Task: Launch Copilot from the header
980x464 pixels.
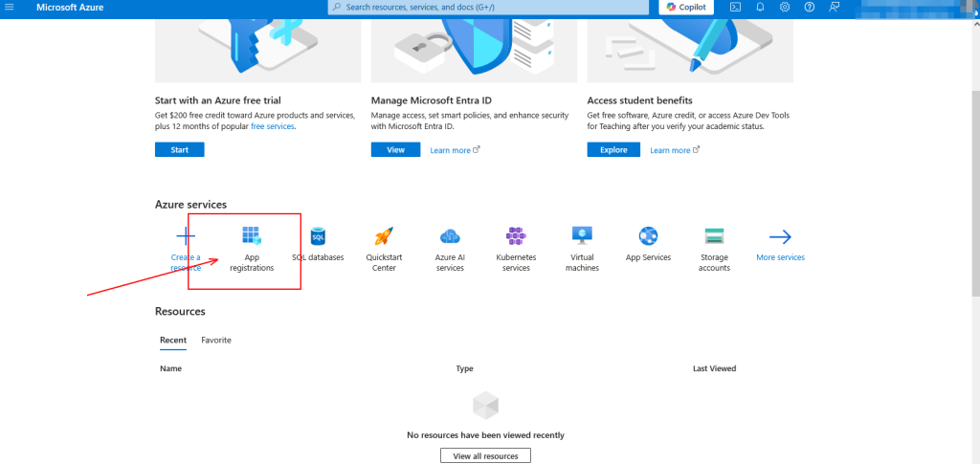Action: (x=686, y=7)
